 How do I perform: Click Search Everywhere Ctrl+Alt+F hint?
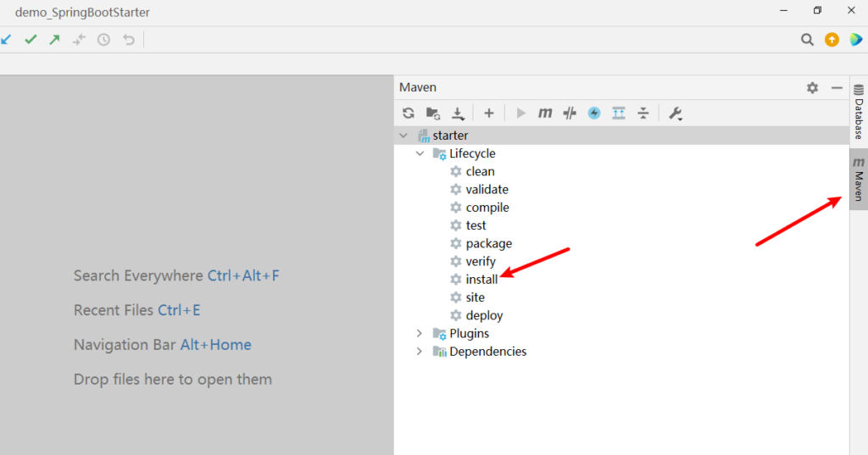click(176, 275)
